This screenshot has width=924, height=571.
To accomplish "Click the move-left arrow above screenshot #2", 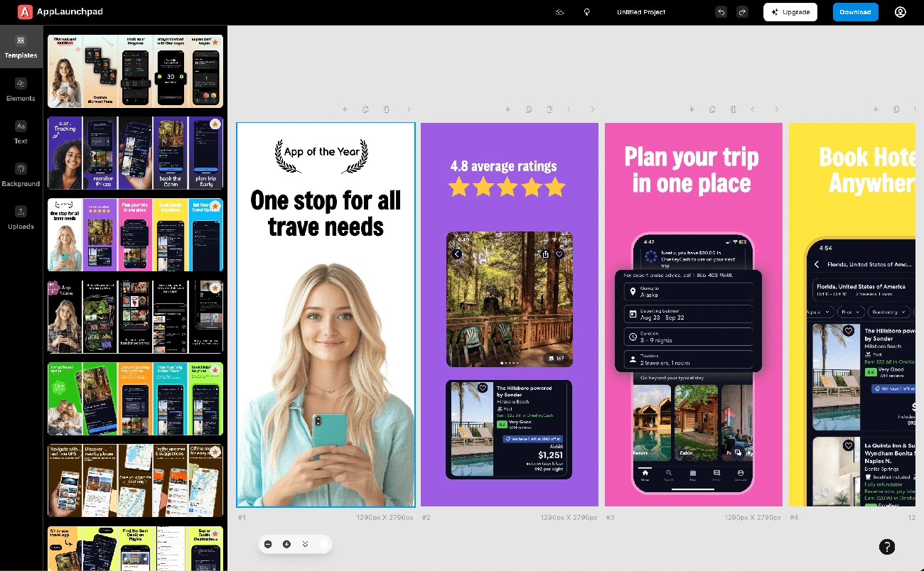I will 571,109.
